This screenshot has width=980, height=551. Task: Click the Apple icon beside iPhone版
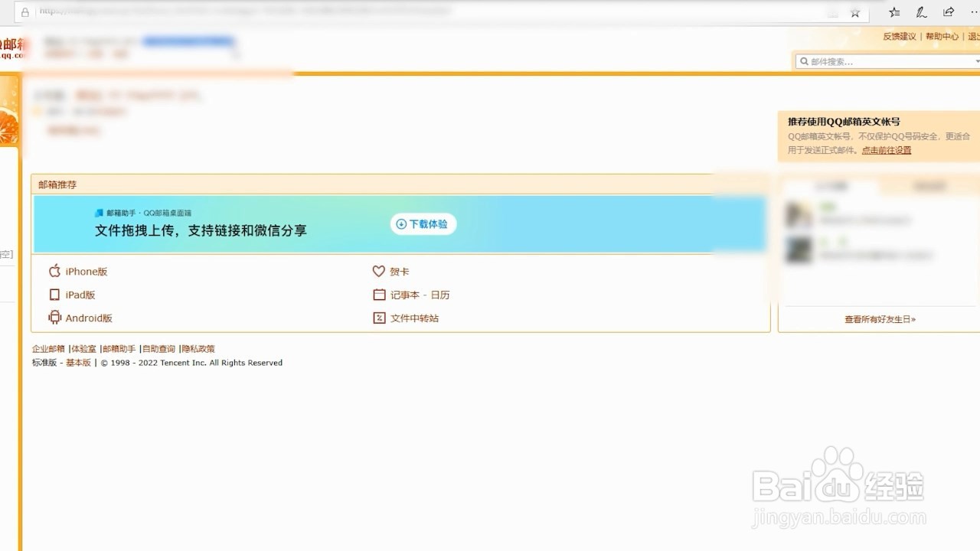[x=54, y=271]
